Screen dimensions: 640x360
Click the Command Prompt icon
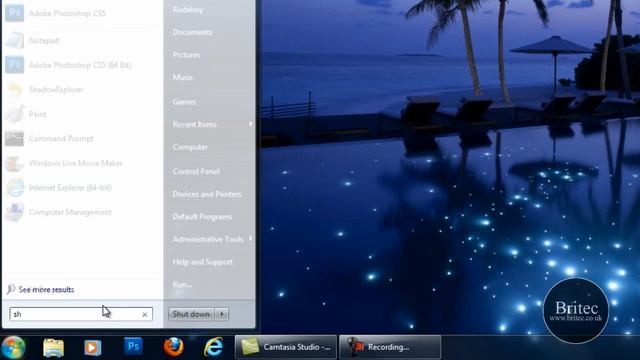(x=14, y=138)
